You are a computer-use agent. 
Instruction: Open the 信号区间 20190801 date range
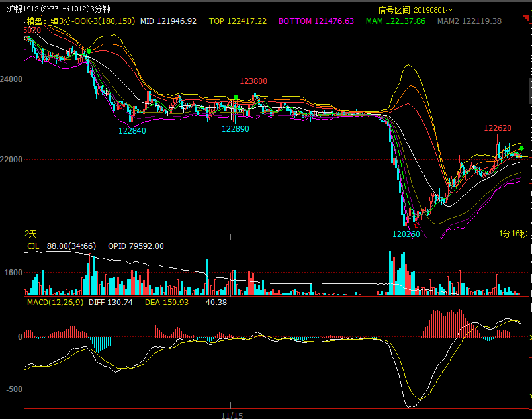(x=416, y=10)
